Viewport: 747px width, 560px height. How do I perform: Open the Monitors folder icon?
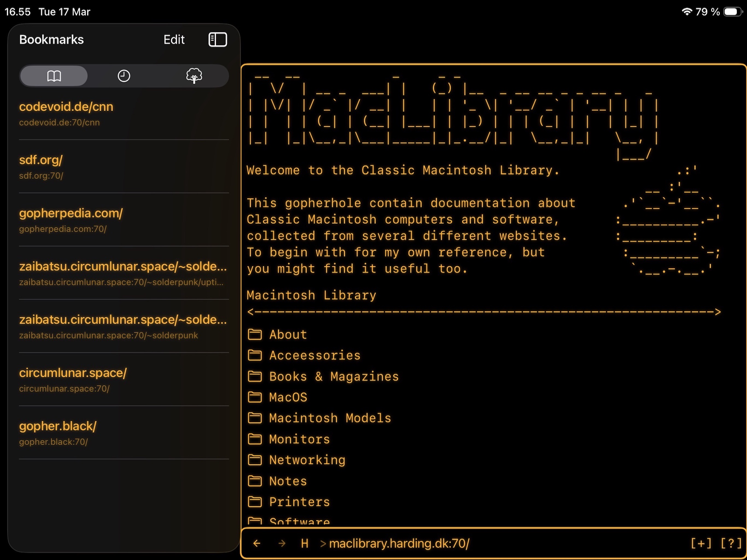(x=255, y=439)
